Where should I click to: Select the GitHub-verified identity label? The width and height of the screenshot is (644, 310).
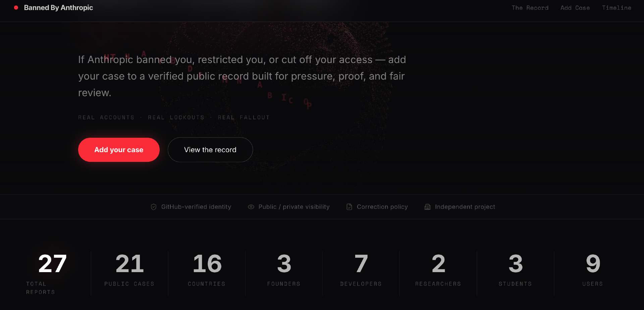[x=196, y=207]
